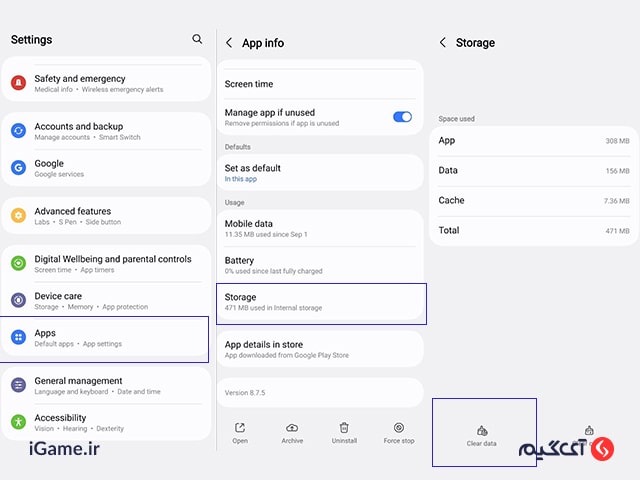Open Google services entry

coord(106,168)
